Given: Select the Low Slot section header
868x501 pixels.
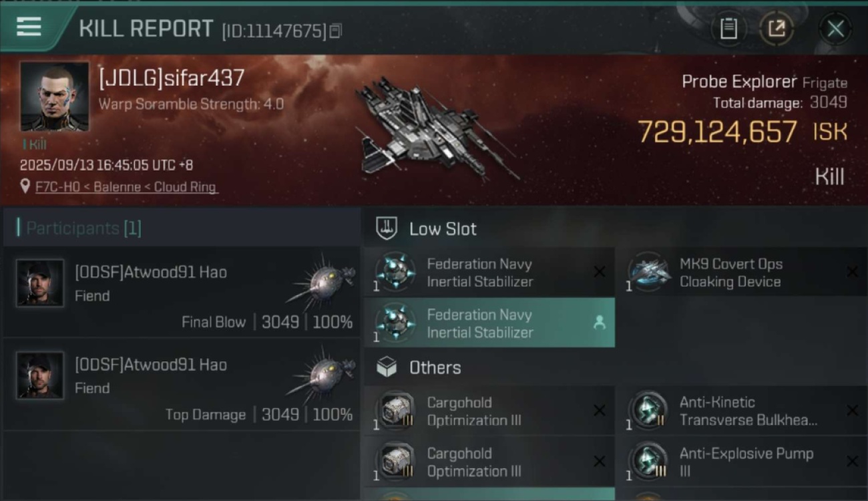Looking at the screenshot, I should tap(443, 229).
